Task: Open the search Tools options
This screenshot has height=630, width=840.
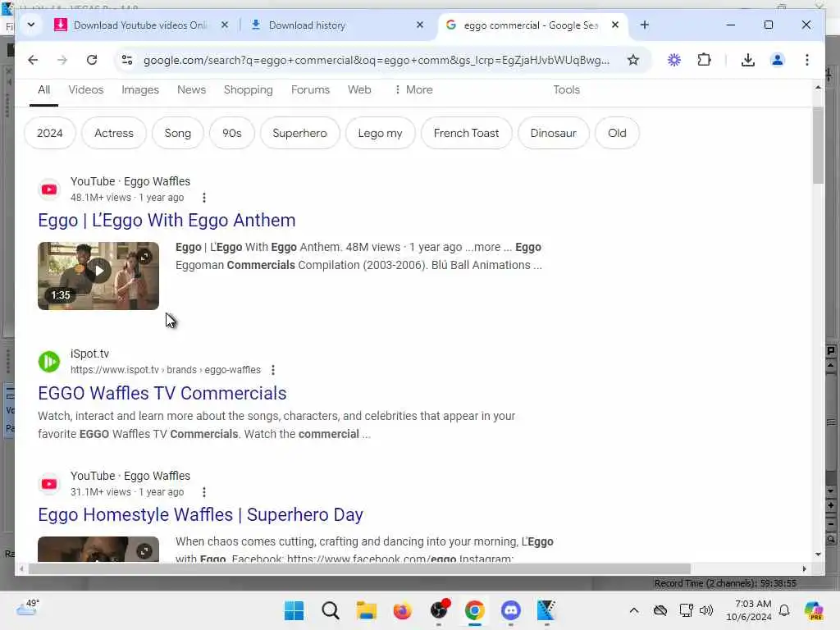Action: point(566,90)
